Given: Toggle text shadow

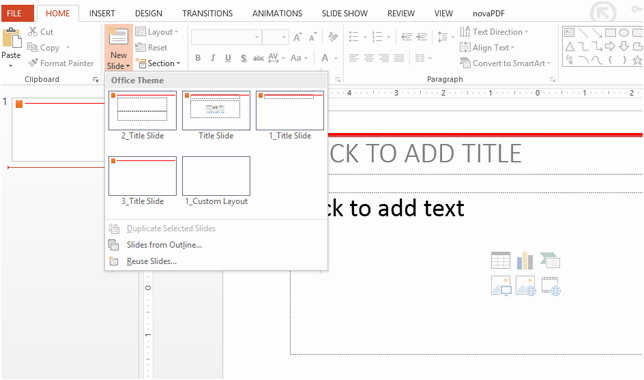Looking at the screenshot, I should point(244,58).
